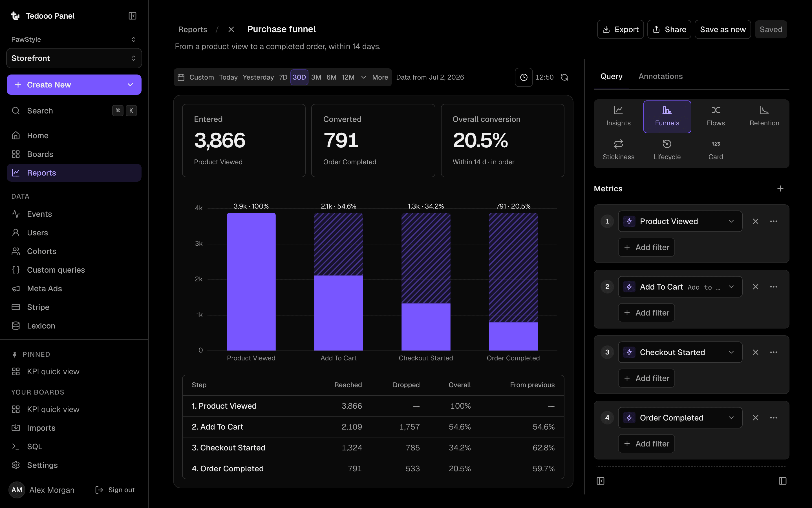
Task: Click the Reports breadcrumb link
Action: click(192, 30)
